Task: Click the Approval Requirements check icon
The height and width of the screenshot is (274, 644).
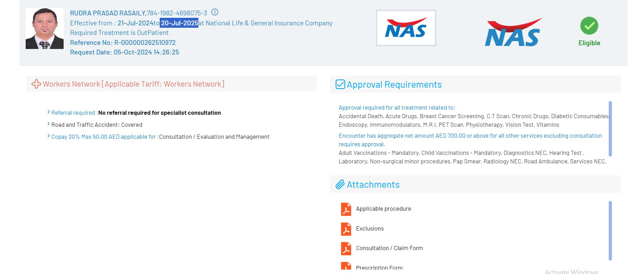Action: point(340,84)
